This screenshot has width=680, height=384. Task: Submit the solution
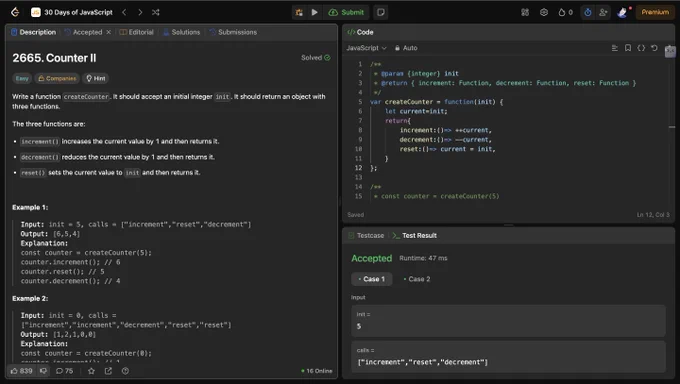point(346,12)
